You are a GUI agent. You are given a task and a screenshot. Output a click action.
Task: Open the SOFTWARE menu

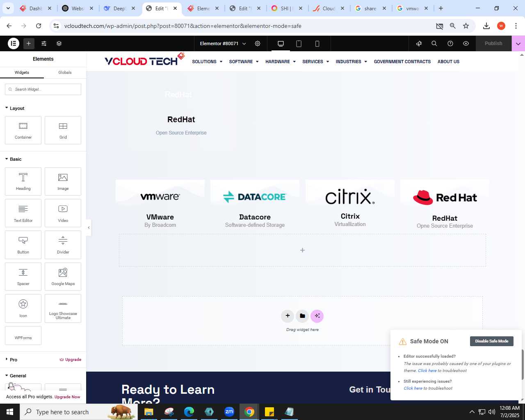(x=244, y=62)
